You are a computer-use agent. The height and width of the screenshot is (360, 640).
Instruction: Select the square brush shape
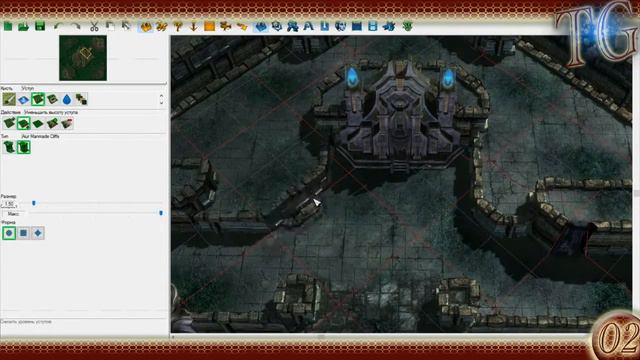click(x=23, y=233)
